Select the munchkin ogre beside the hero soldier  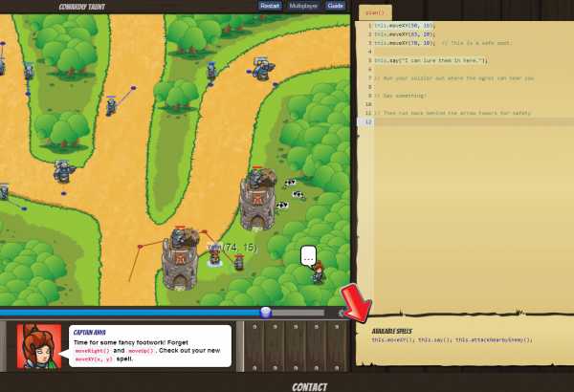click(239, 262)
